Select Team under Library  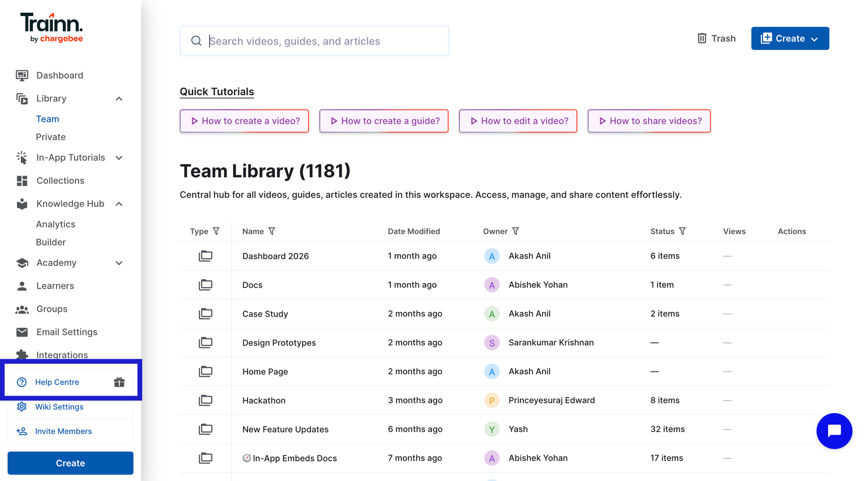pyautogui.click(x=47, y=119)
